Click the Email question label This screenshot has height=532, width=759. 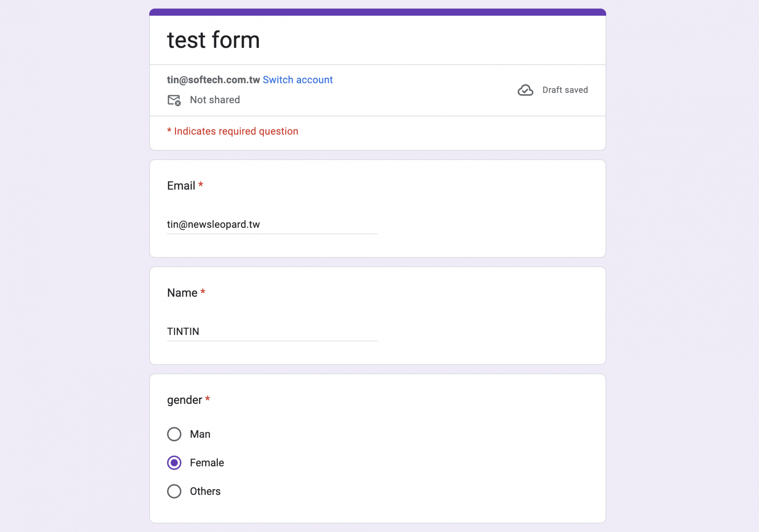point(181,186)
